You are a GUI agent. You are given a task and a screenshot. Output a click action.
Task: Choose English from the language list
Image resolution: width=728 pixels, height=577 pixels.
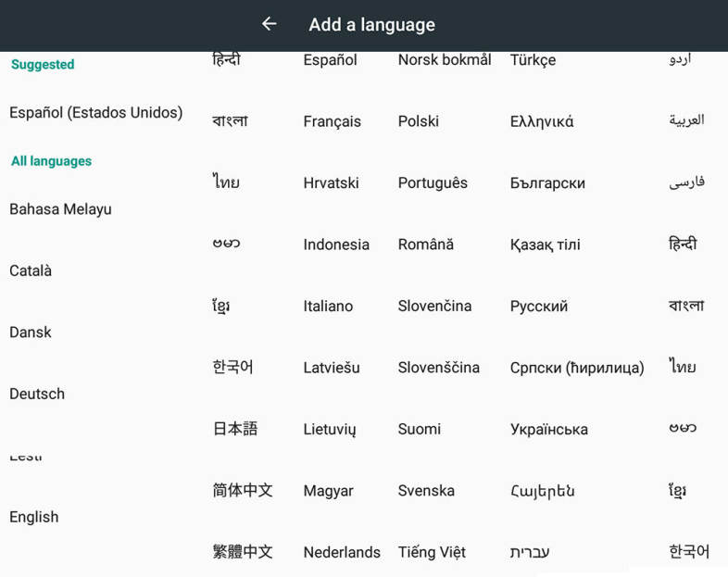pos(34,518)
